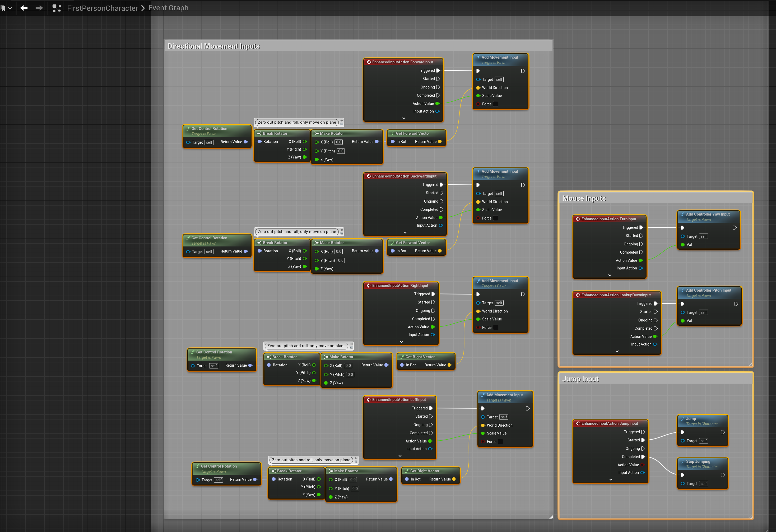776x532 pixels.
Task: Click Return Value pin of top Get Forward Vector
Action: point(440,142)
